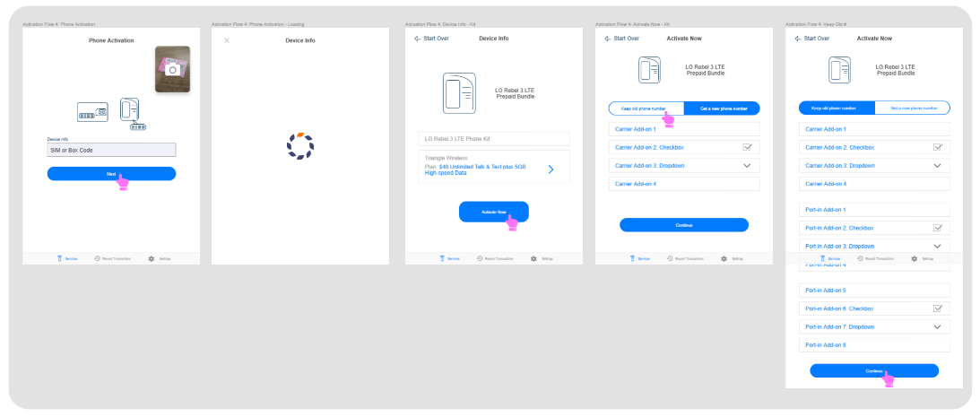Expand the Port-in Add-on 7 dropdown
Screen dimensions: 980x417
(937, 326)
